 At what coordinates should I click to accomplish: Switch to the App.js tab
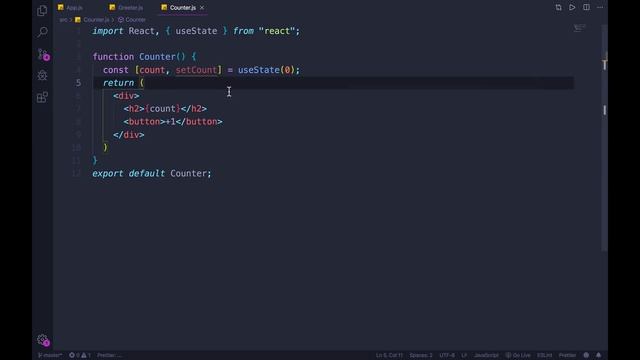tap(71, 8)
